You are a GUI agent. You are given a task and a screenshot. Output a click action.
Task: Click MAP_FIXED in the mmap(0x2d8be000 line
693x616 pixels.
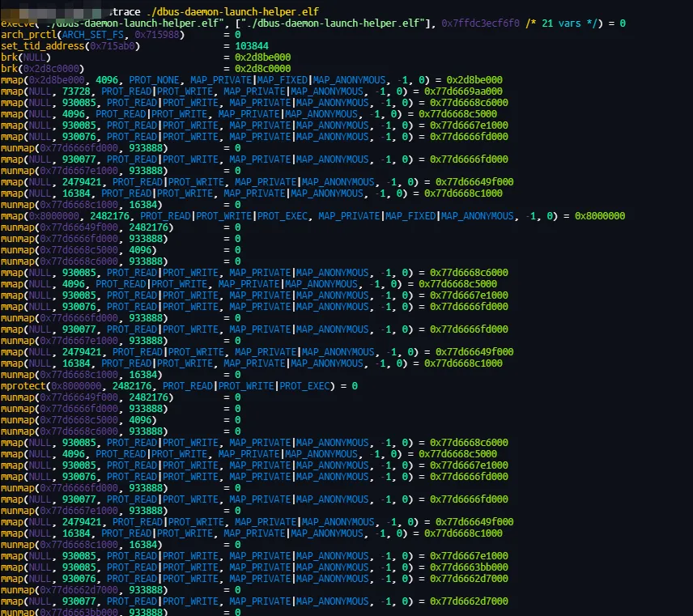click(282, 80)
